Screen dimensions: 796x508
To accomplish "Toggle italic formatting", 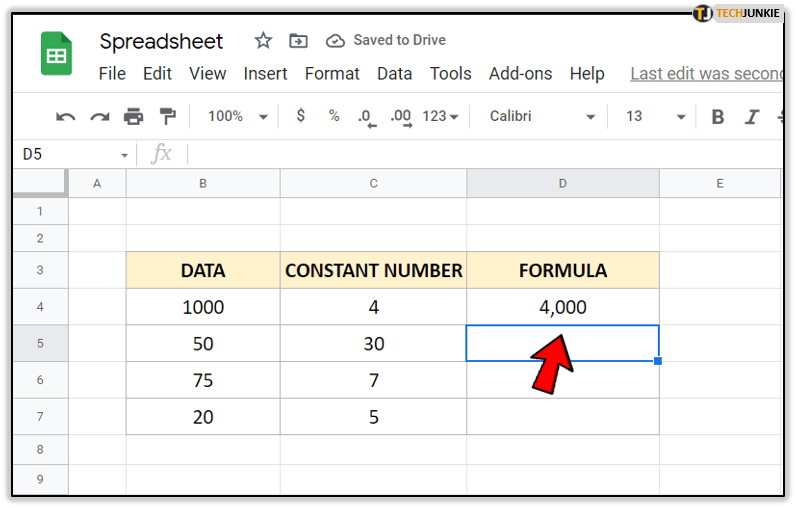I will (x=752, y=117).
